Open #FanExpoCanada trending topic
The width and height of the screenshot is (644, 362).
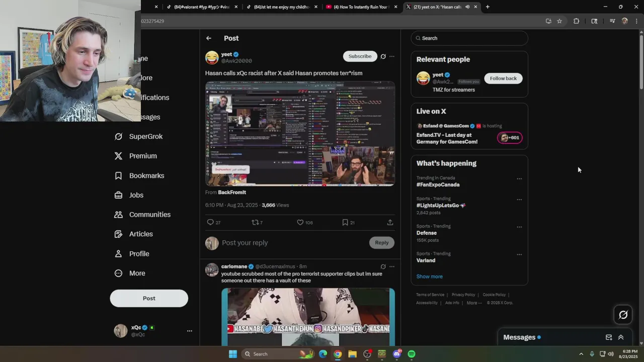[438, 185]
